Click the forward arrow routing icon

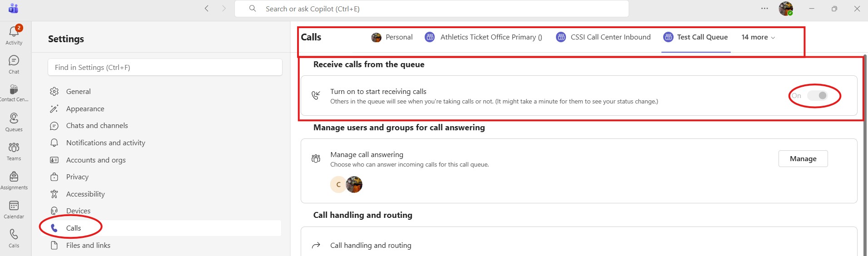(316, 245)
